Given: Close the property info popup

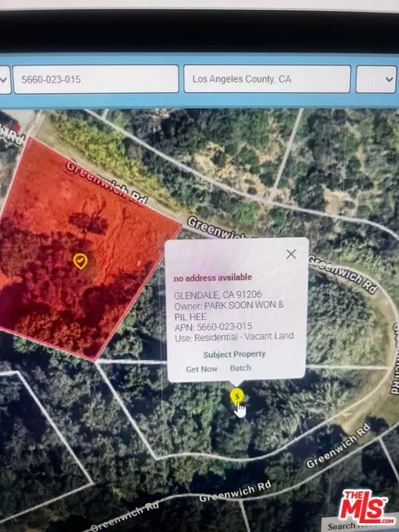Looking at the screenshot, I should pos(291,254).
